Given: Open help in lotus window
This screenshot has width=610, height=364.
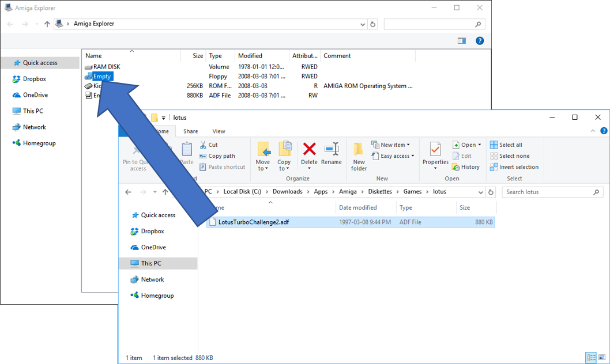Looking at the screenshot, I should 604,131.
